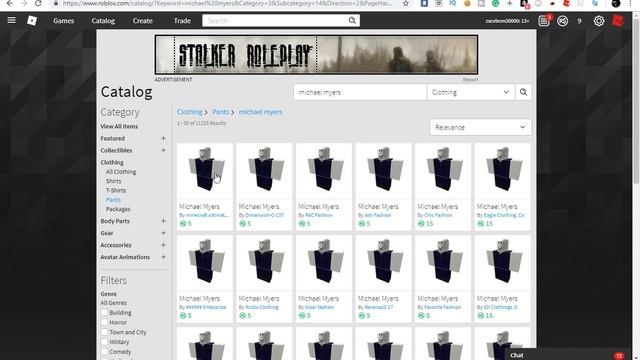Click the Robux currency icon in navbar
Image resolution: width=640 pixels, height=360 pixels.
point(562,21)
